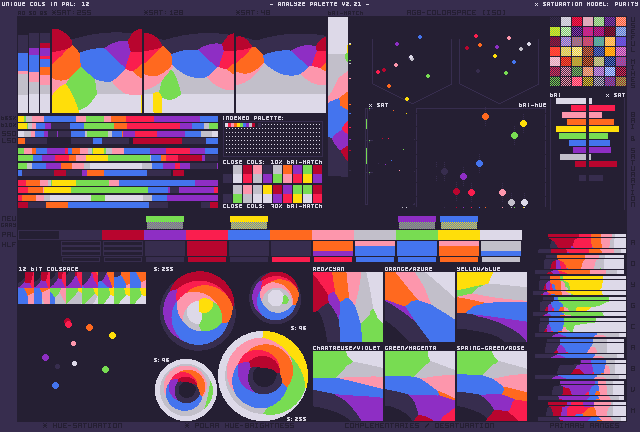Select the *SAT: 128 hue chart option
Screen dimensions: 640x432
(163, 13)
